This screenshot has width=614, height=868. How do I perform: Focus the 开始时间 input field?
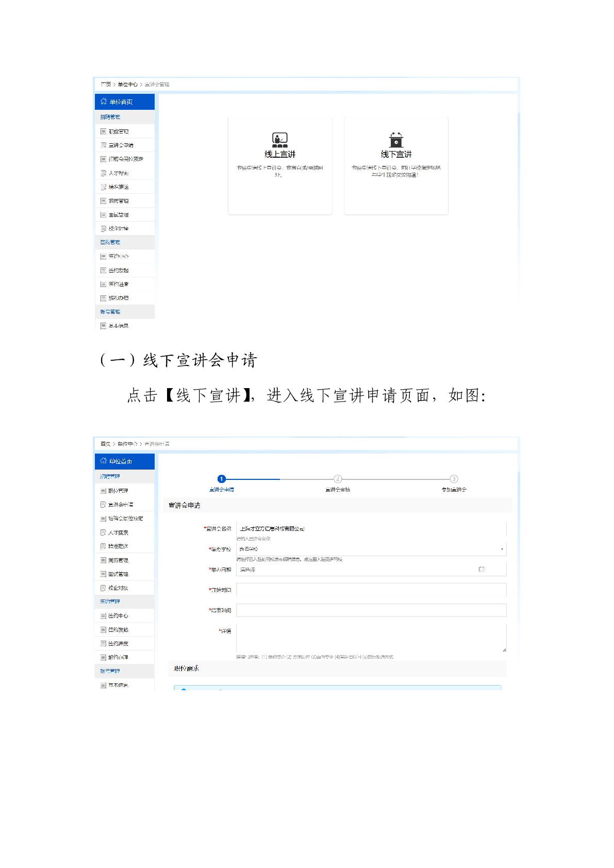[371, 590]
